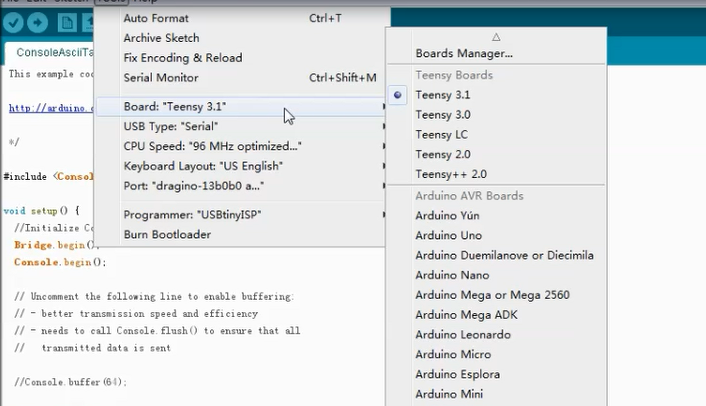Click the Upload arrow toolbar icon

click(x=37, y=23)
